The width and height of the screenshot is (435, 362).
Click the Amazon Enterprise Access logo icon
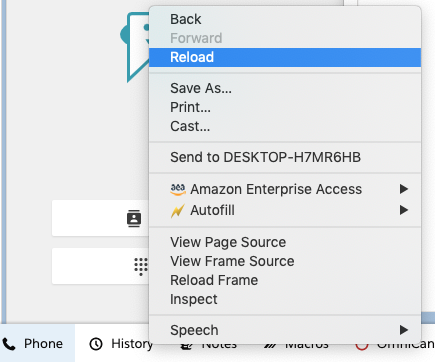point(178,189)
